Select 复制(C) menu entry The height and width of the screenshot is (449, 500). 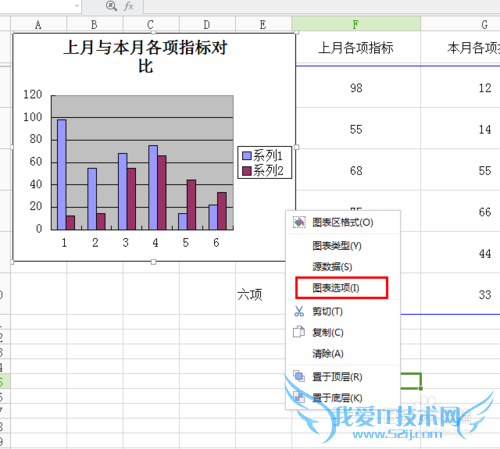[343, 332]
